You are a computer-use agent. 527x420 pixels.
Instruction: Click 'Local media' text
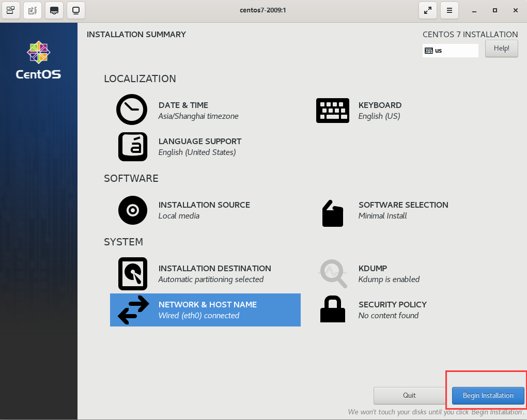point(179,216)
